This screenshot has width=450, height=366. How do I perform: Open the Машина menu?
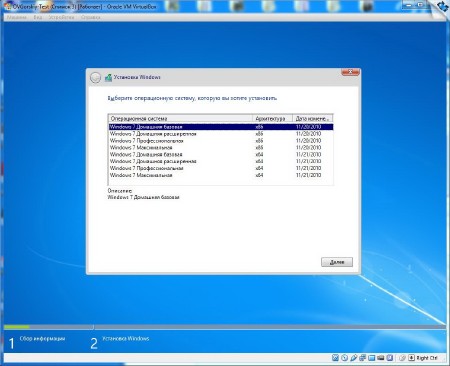pos(17,17)
